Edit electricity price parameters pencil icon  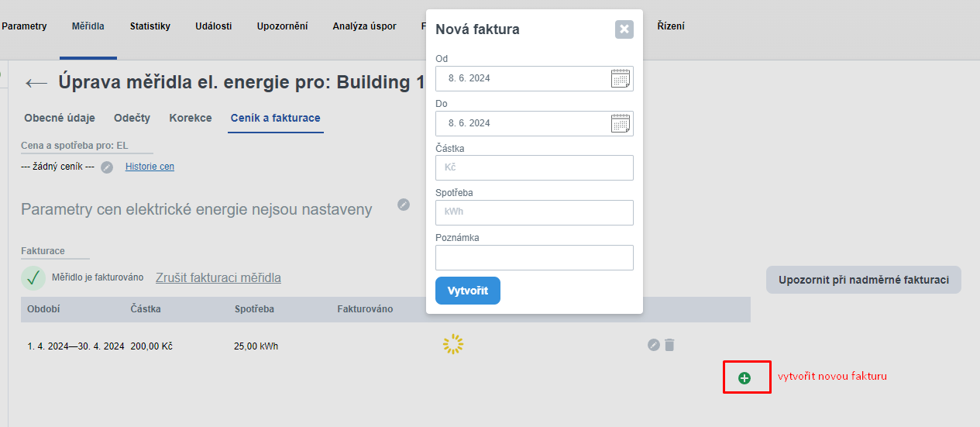coord(404,205)
